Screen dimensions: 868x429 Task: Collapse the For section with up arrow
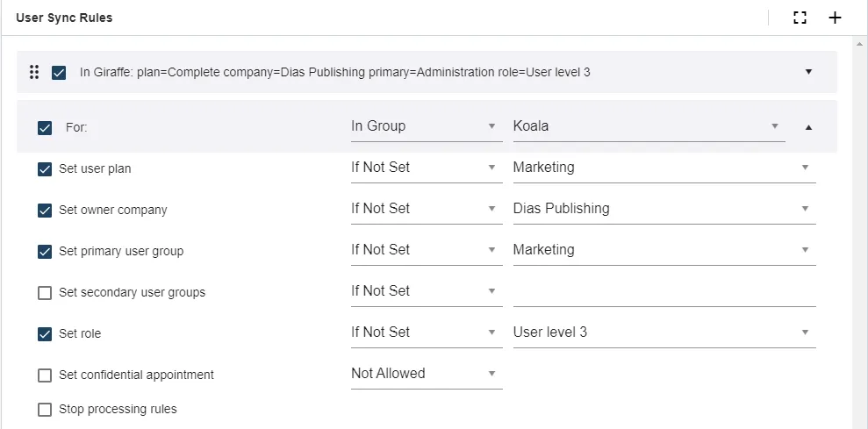(x=808, y=127)
